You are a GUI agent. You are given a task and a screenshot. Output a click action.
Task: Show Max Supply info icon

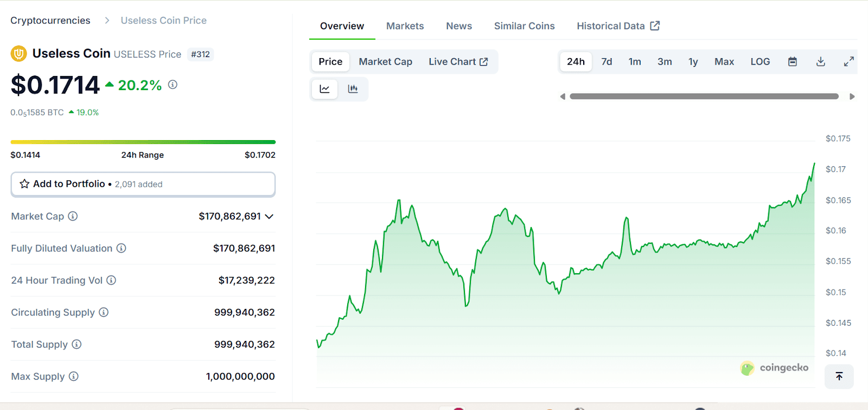74,376
